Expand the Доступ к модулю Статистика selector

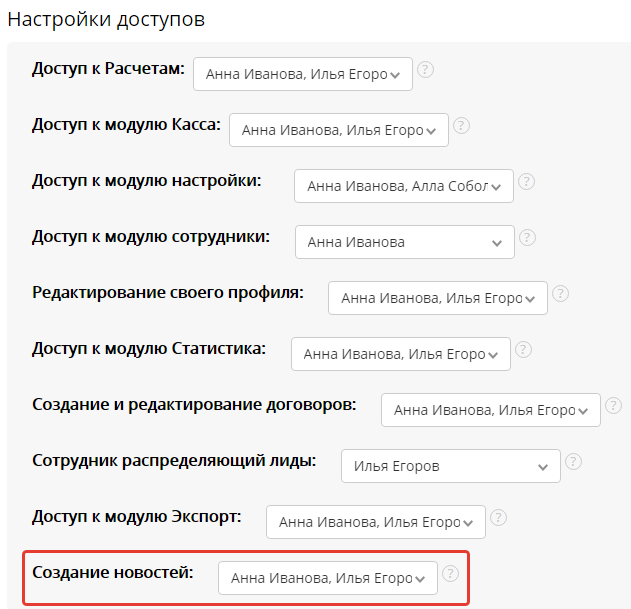(x=401, y=354)
